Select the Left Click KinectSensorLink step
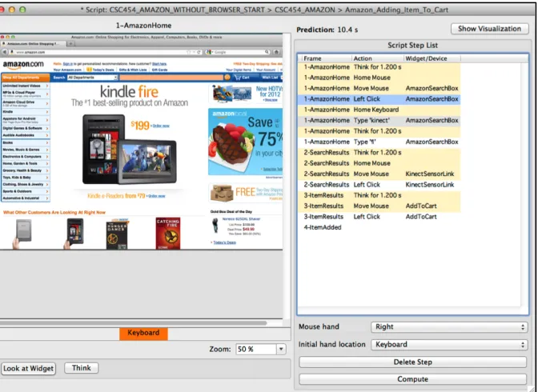 coord(379,185)
